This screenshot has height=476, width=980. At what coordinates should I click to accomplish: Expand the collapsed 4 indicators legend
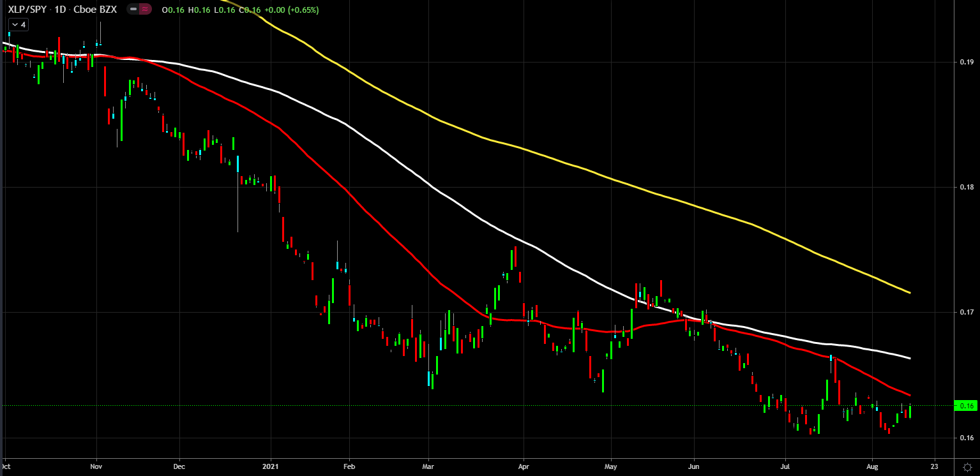(x=18, y=24)
